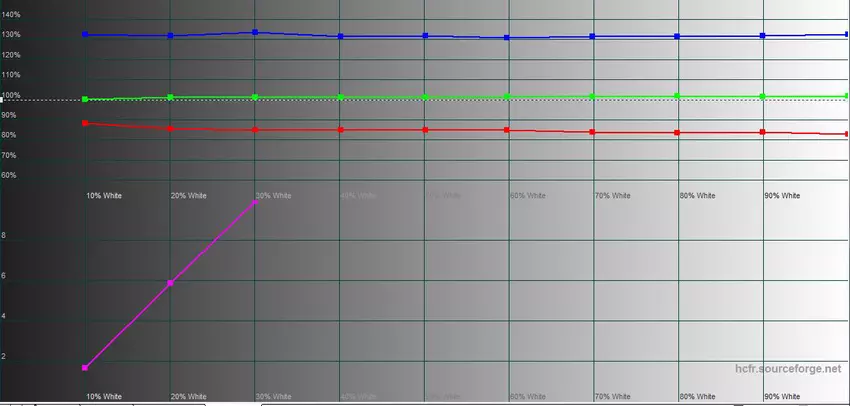This screenshot has height=406, width=850.
Task: Select the green marker at 90% White
Action: tap(763, 96)
